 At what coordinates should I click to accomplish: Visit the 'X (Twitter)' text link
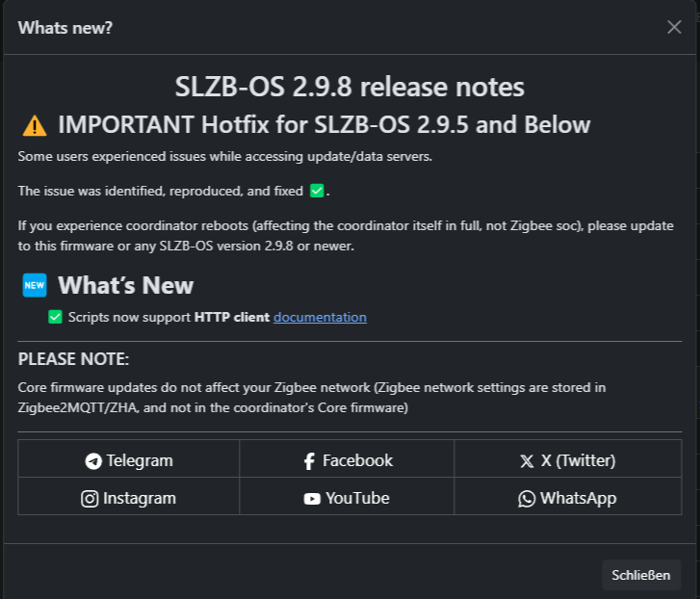(x=578, y=461)
